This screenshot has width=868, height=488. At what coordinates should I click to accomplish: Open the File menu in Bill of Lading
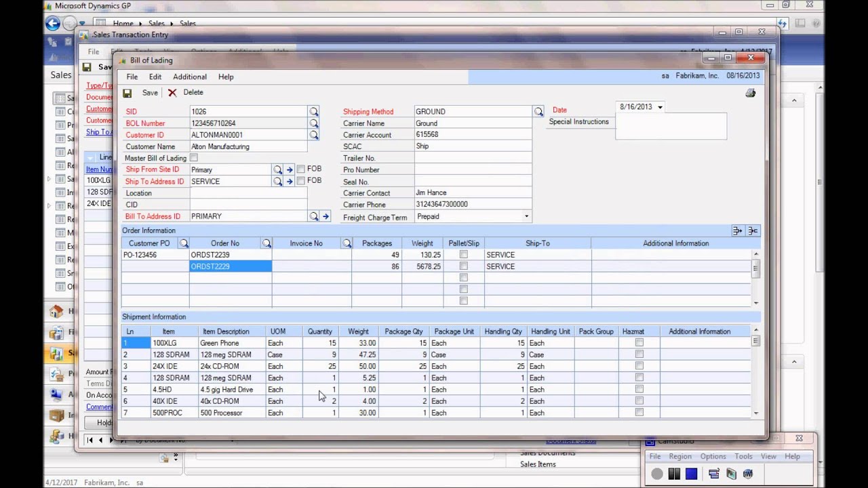132,77
